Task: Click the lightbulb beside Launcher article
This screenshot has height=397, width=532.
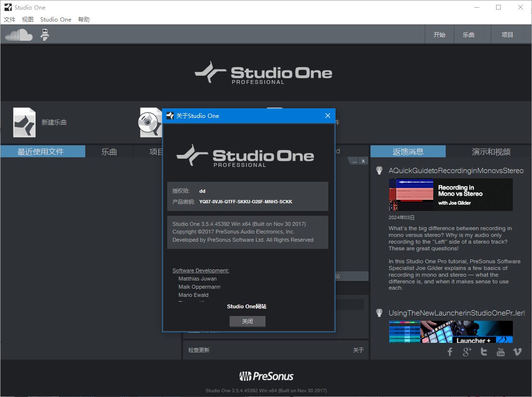Action: coord(379,313)
